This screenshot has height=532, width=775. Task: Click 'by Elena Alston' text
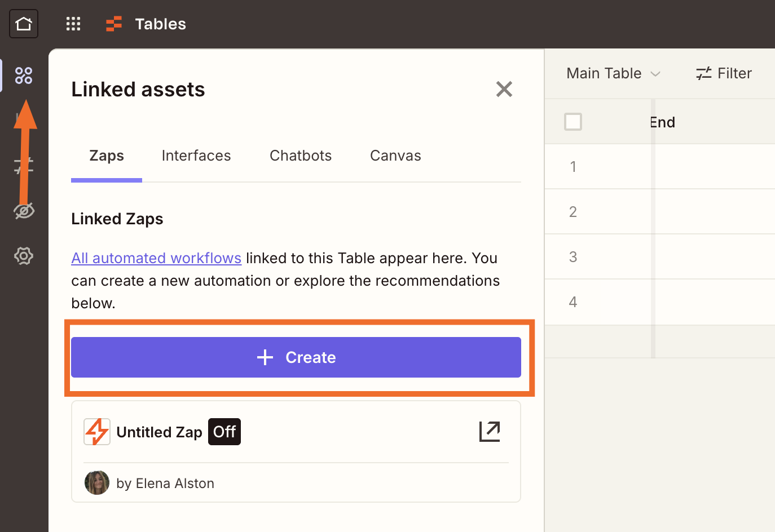point(165,484)
